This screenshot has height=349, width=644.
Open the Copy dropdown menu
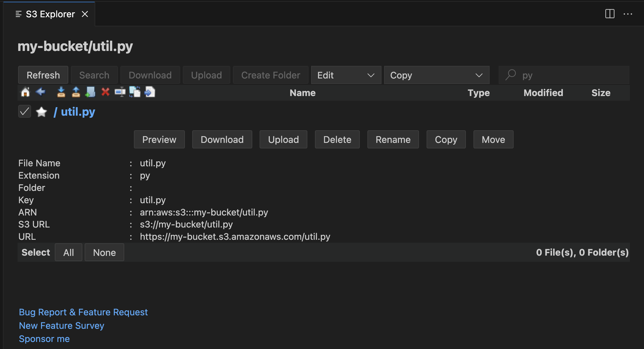coord(437,75)
